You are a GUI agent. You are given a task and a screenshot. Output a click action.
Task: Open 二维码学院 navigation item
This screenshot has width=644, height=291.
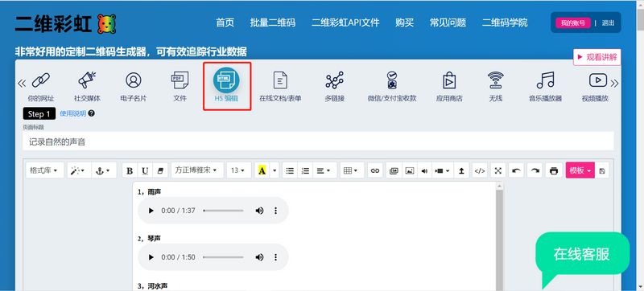point(505,23)
